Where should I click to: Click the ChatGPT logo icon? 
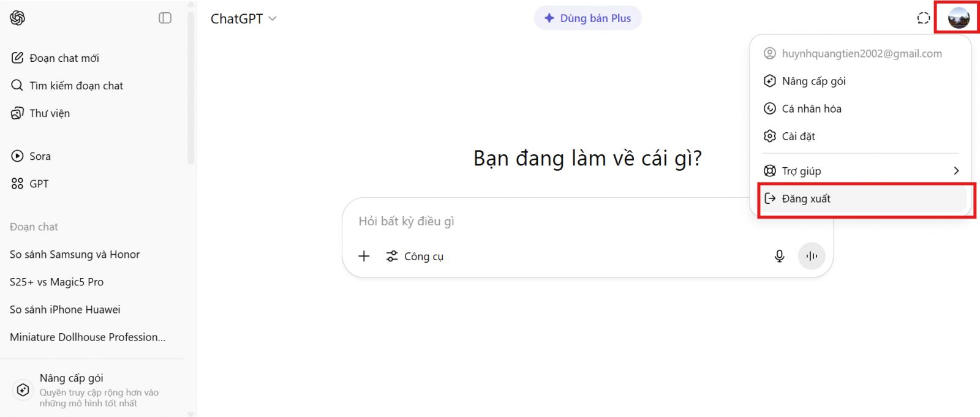tap(17, 18)
